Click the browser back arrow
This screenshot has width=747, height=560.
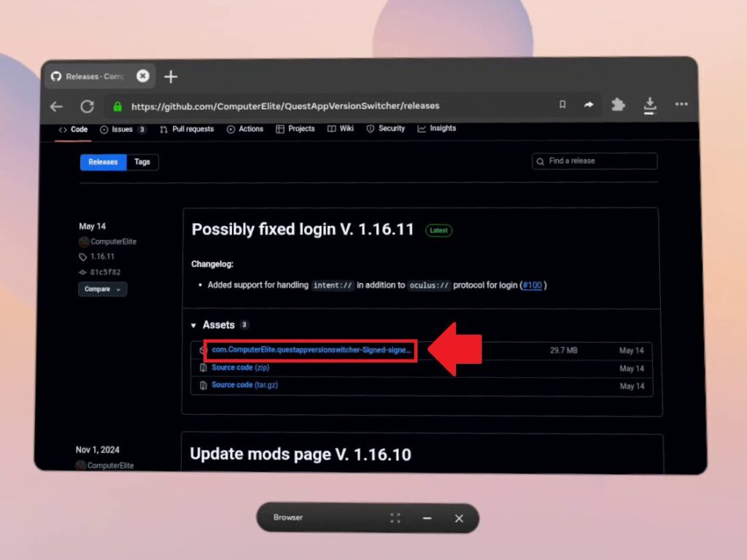(56, 106)
